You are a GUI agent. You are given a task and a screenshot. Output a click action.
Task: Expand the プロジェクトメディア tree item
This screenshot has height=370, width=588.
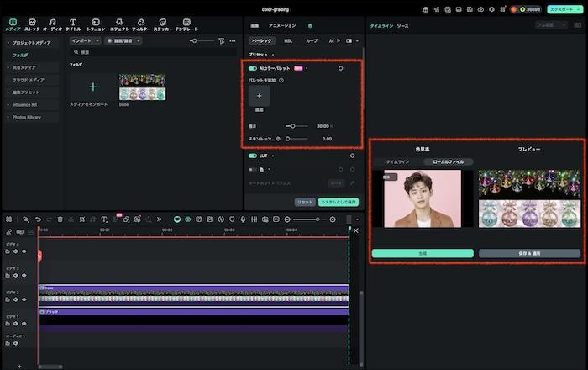8,42
